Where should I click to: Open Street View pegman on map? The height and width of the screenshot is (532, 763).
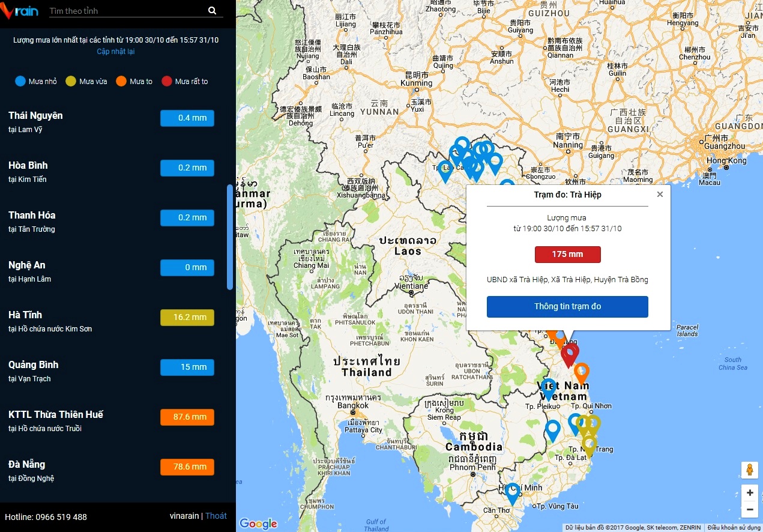[x=749, y=470]
